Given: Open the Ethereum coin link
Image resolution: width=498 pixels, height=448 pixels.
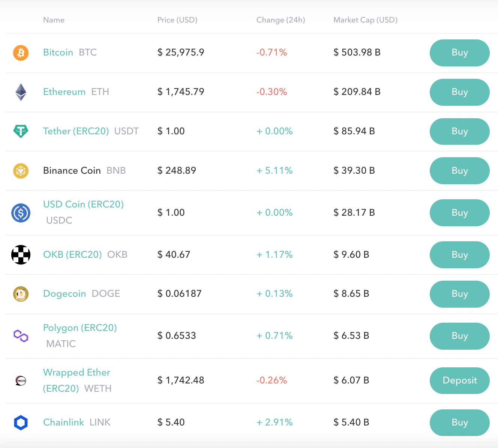Looking at the screenshot, I should click(x=64, y=92).
